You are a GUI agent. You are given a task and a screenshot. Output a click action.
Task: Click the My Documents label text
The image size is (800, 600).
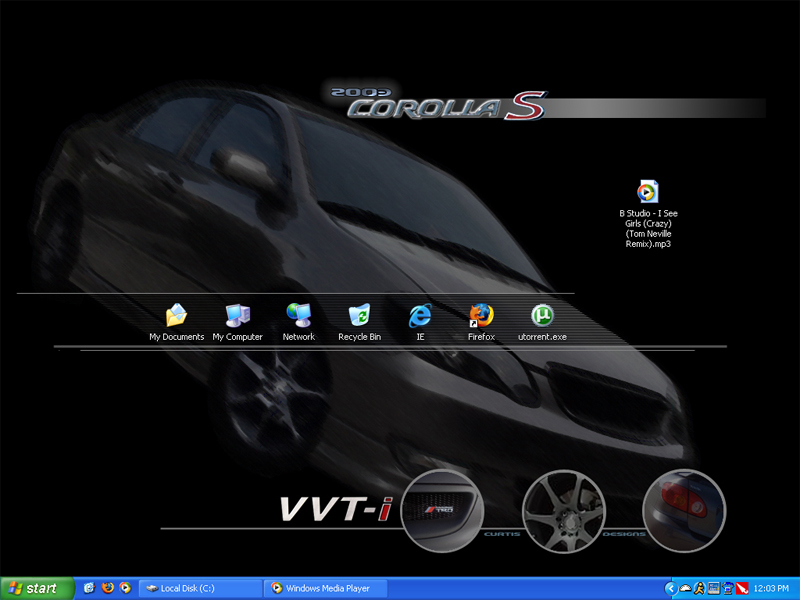tap(177, 337)
